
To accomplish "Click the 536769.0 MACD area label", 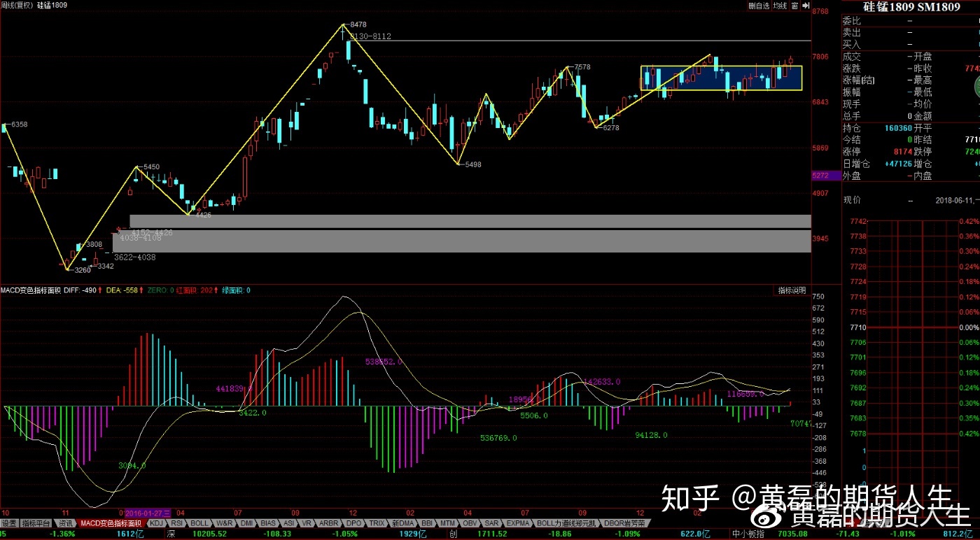I will pos(498,438).
